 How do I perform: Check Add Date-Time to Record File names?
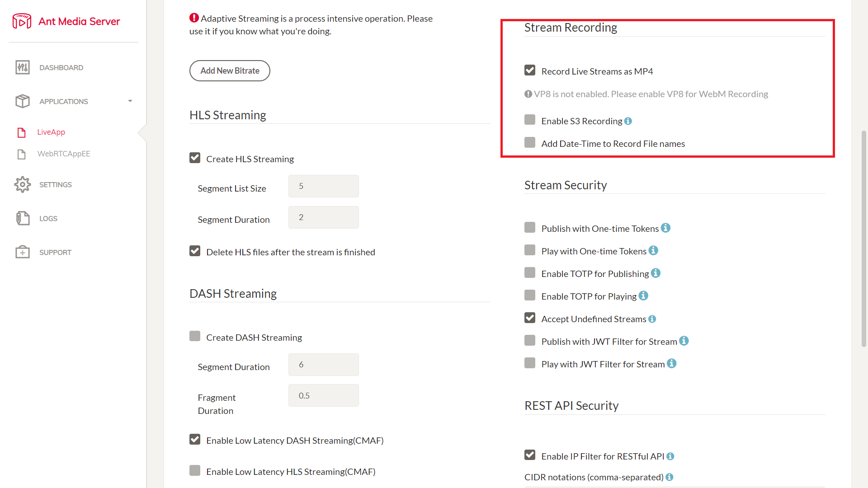(x=530, y=143)
